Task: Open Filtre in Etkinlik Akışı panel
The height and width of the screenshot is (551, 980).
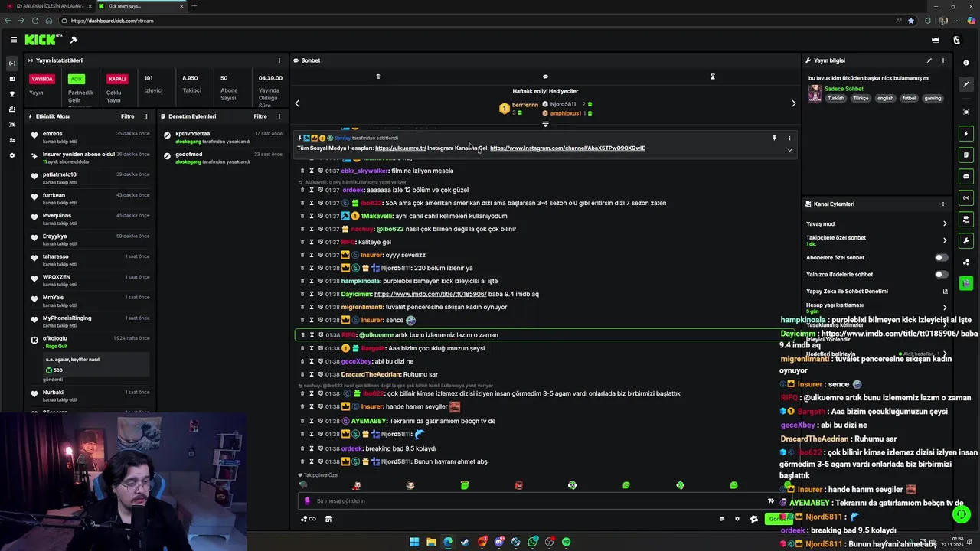Action: pos(127,116)
